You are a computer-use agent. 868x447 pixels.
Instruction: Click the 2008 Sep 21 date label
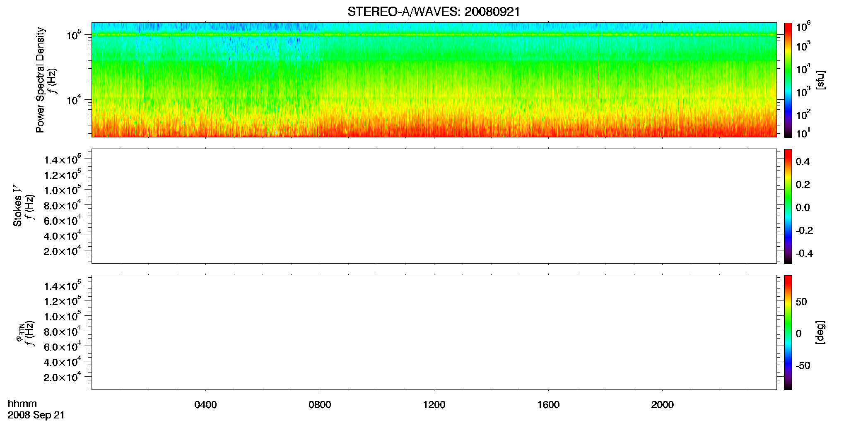pos(36,415)
